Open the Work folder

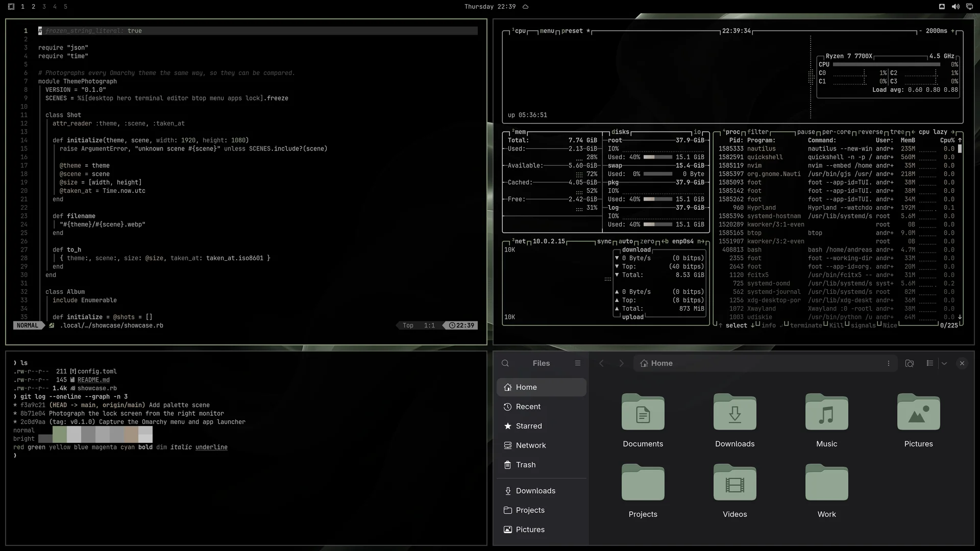827,491
